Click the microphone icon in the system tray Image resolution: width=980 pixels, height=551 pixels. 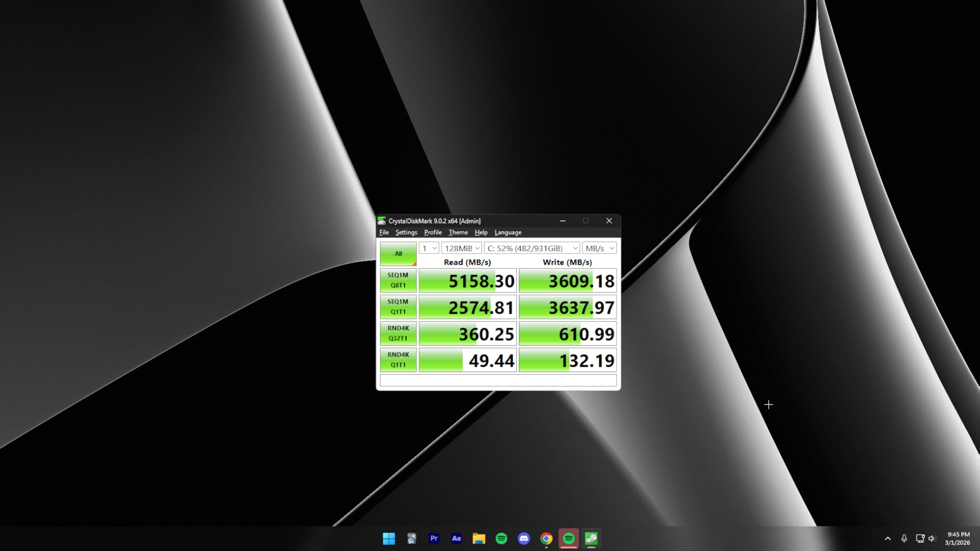point(904,539)
